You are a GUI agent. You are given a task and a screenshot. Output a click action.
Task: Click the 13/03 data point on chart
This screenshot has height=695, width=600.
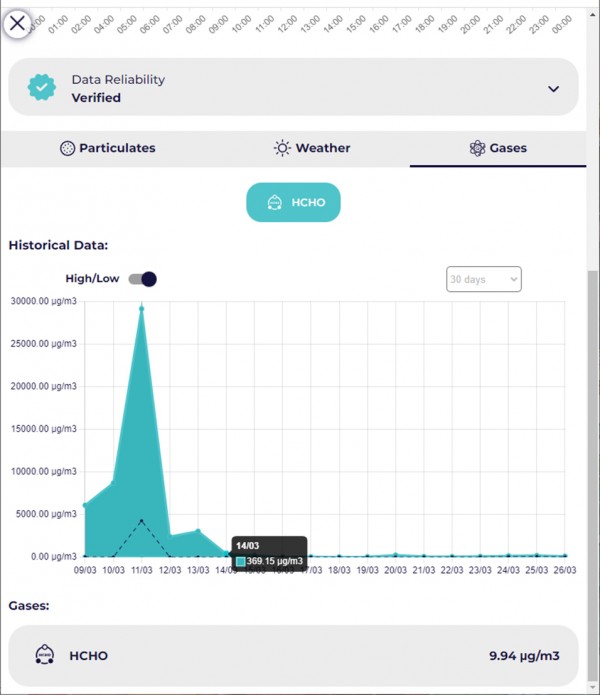pos(198,531)
